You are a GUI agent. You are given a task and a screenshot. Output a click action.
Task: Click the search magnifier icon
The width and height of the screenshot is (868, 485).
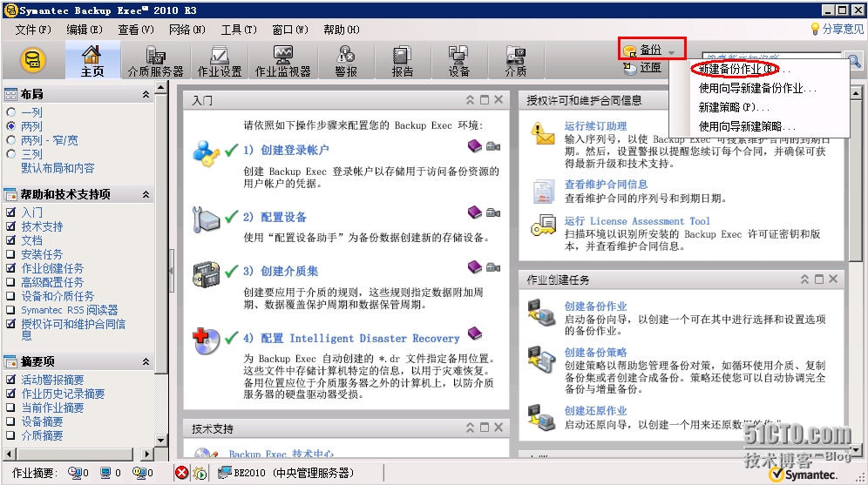854,61
